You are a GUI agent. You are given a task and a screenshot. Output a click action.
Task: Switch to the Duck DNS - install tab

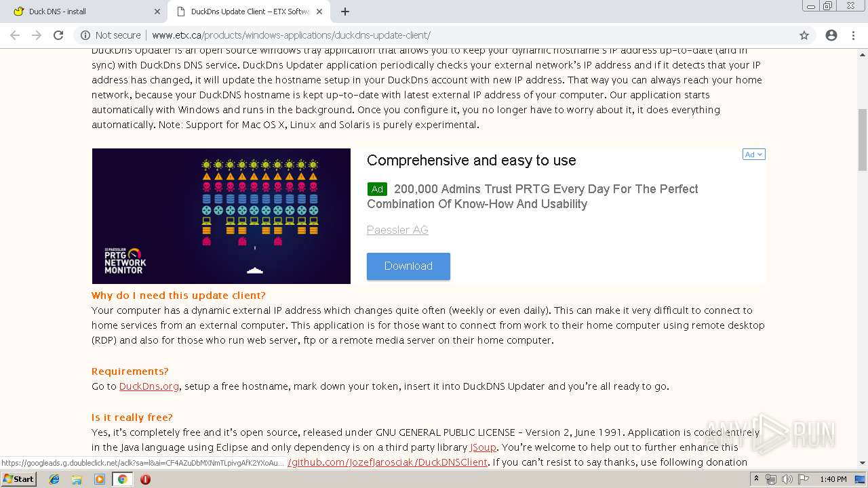pyautogui.click(x=85, y=12)
